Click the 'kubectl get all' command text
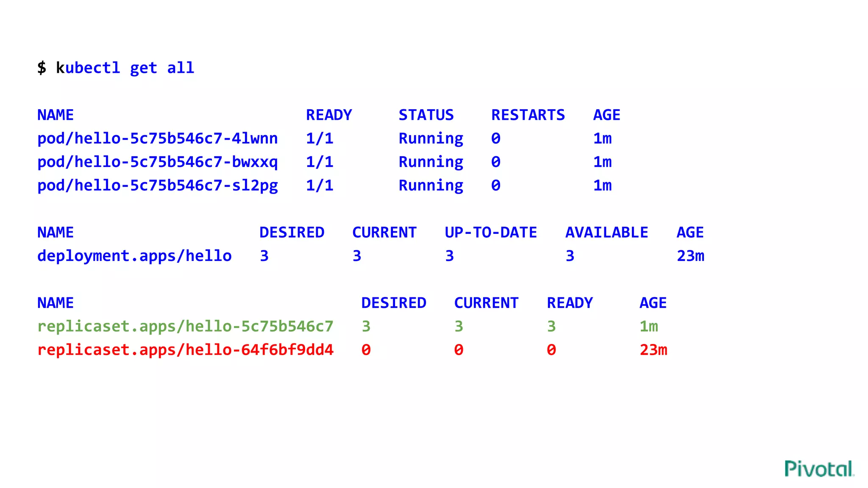 pyautogui.click(x=125, y=68)
